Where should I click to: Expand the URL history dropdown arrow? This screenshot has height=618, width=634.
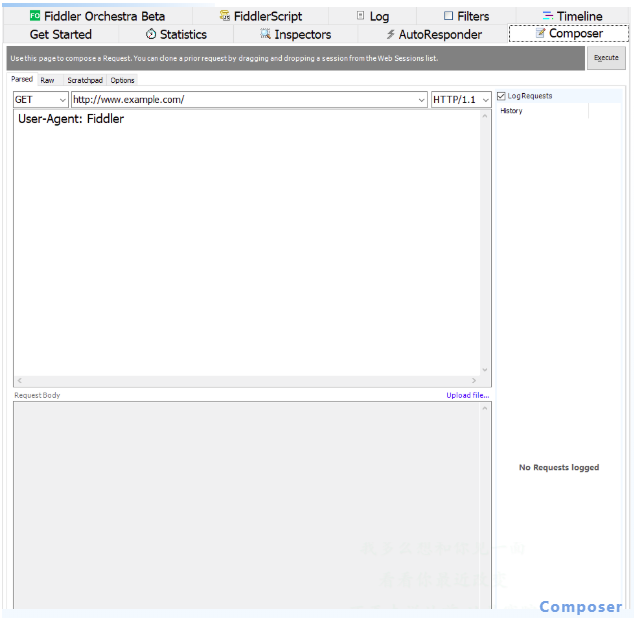[421, 99]
